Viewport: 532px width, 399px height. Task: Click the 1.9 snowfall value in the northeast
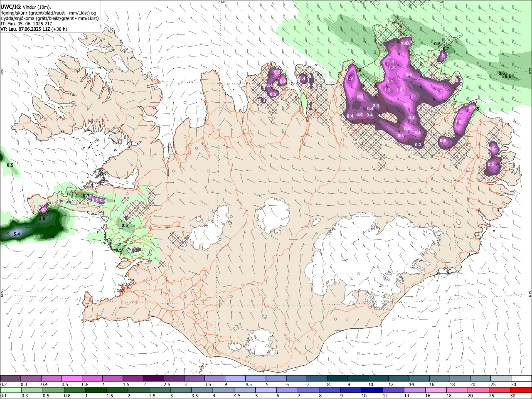point(350,78)
